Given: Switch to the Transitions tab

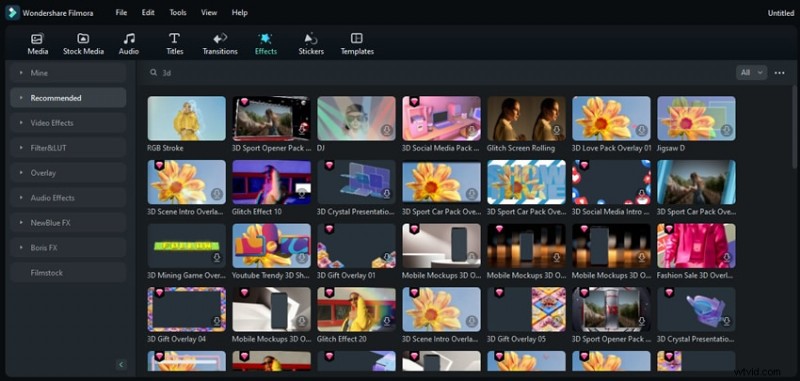Looking at the screenshot, I should tap(220, 44).
